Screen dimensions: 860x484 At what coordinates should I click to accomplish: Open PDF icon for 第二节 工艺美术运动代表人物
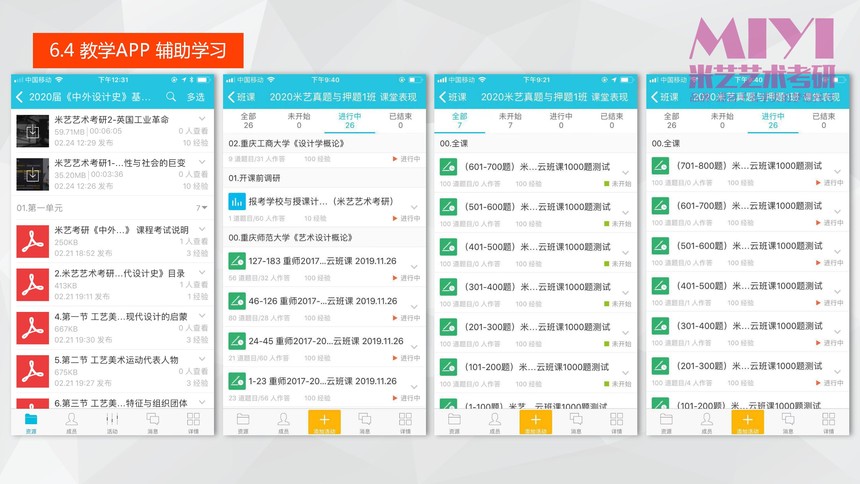point(32,372)
